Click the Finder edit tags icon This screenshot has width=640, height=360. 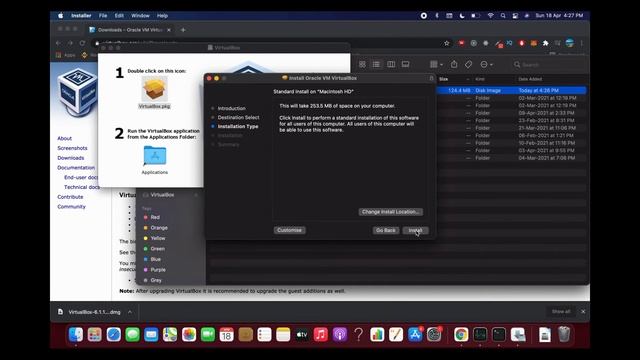[468, 64]
